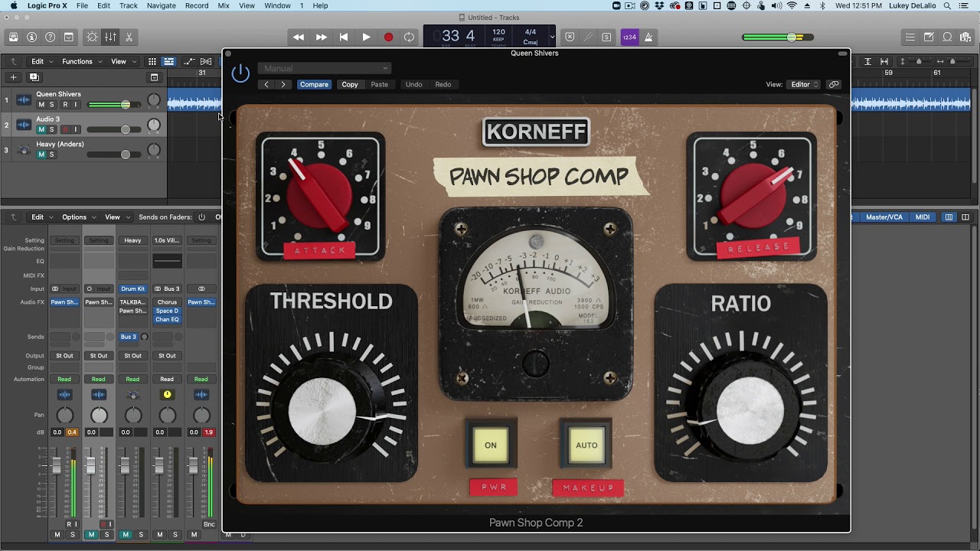Toggle Sends on Faders power button
980x551 pixels.
tap(202, 217)
